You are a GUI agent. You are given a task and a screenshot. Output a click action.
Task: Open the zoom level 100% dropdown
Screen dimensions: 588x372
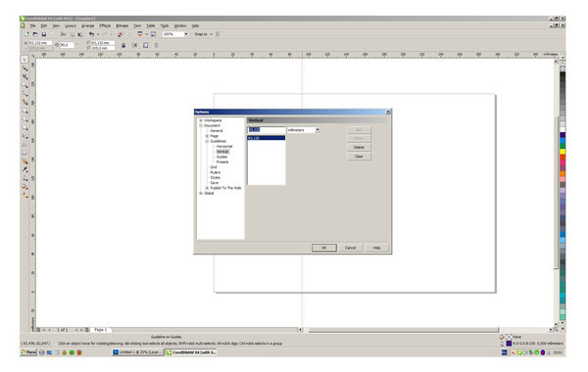click(186, 34)
